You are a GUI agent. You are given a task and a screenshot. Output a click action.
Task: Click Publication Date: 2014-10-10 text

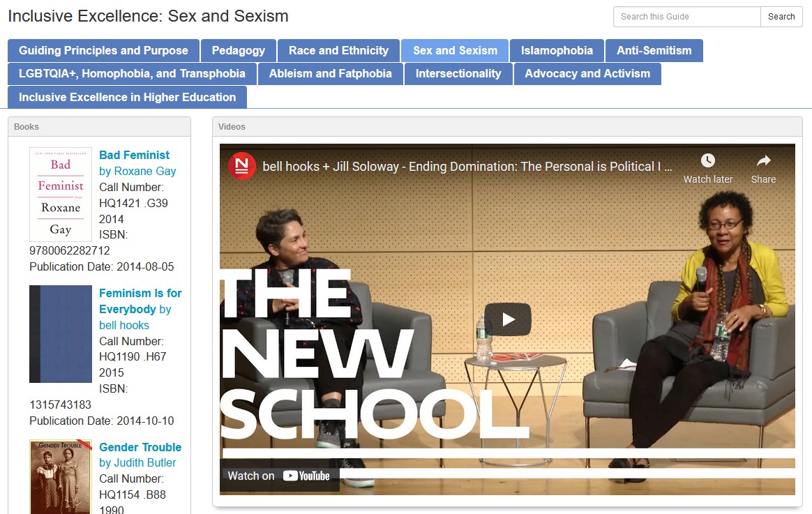pos(102,421)
